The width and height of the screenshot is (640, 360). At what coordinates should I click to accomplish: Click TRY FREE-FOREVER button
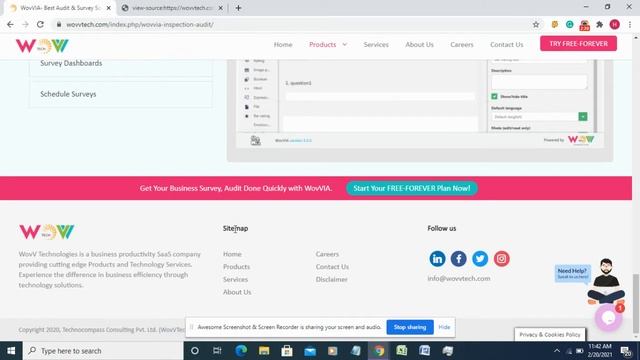(578, 44)
